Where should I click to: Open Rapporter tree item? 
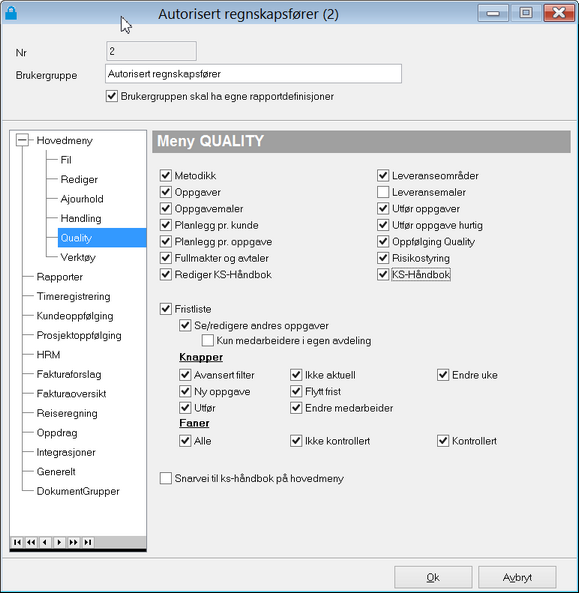(x=59, y=277)
